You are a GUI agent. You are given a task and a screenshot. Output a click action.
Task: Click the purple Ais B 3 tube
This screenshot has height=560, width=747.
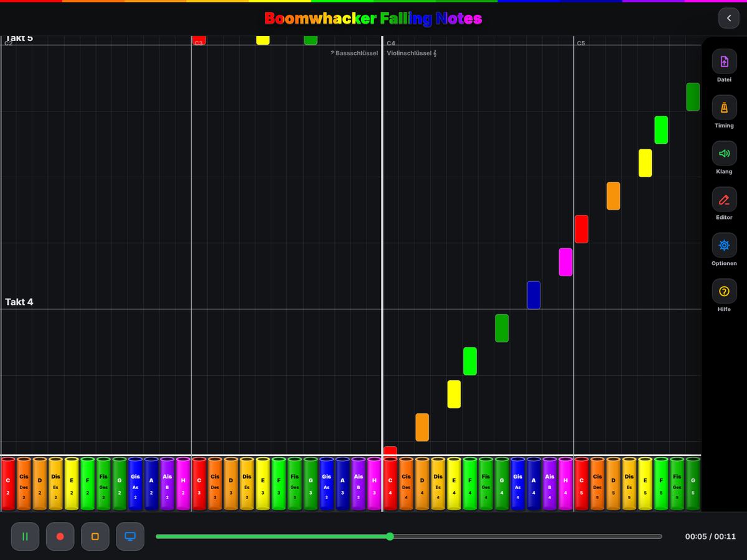[359, 484]
